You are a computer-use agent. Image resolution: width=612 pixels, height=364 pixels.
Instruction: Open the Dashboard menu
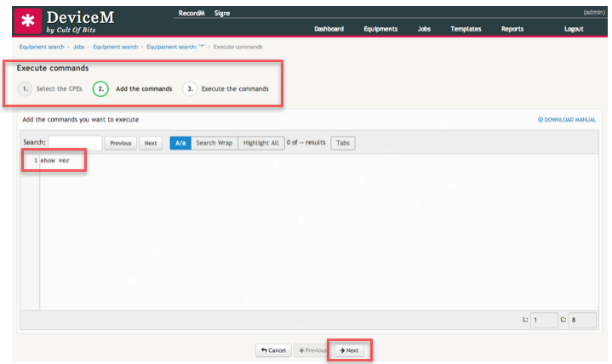[329, 29]
